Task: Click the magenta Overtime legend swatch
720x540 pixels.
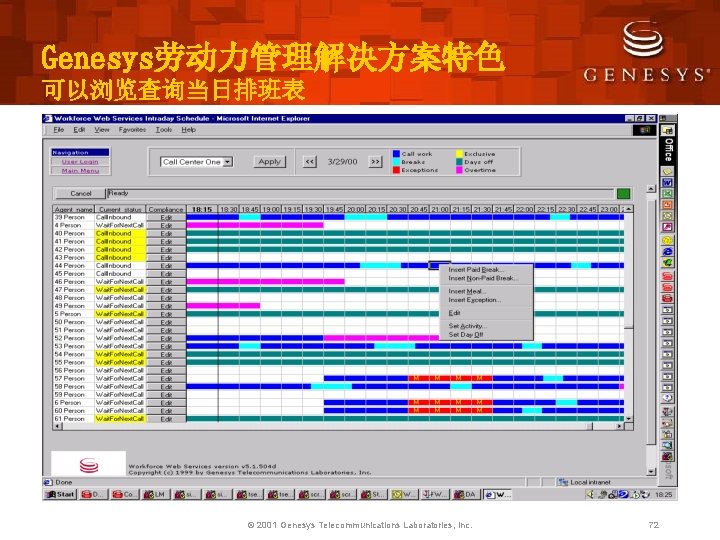Action: pyautogui.click(x=459, y=170)
